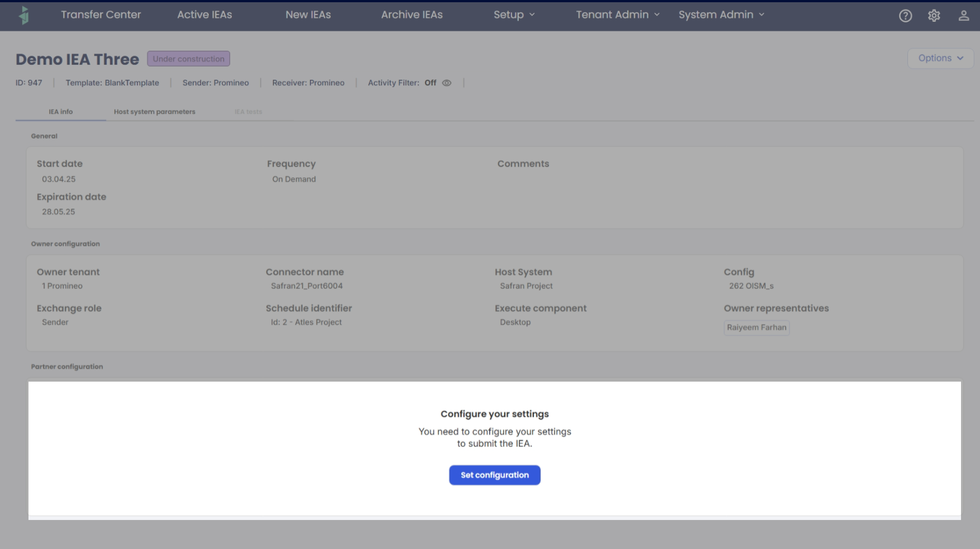Viewport: 980px width, 549px height.
Task: Click the Under construction status badge
Action: (x=188, y=59)
